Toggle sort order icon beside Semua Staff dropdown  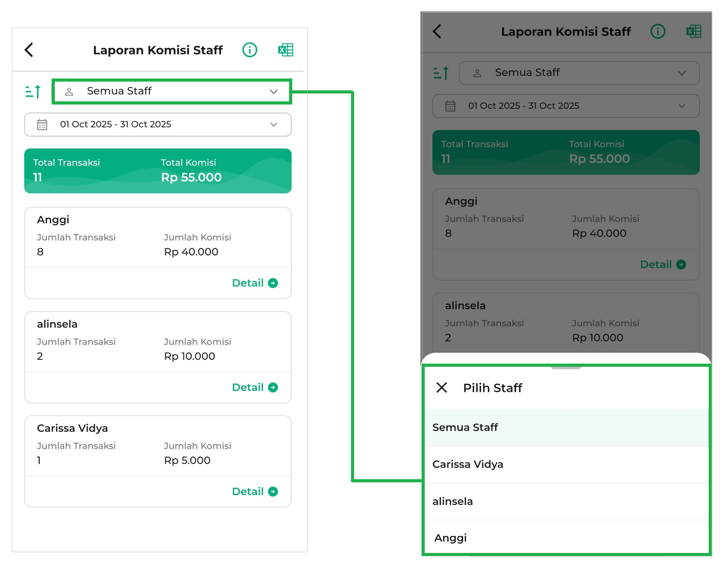tap(33, 91)
